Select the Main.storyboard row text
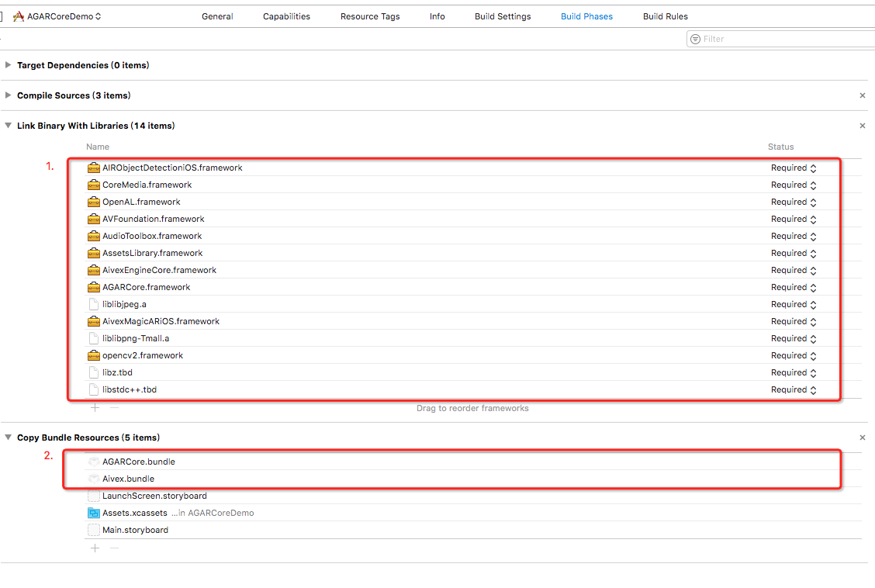875x588 pixels. click(135, 530)
